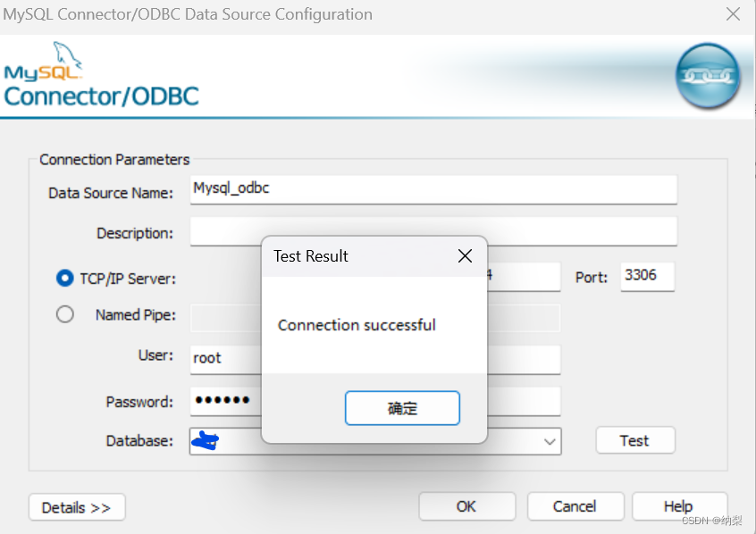Click the OK button
The image size is (756, 534).
pos(466,506)
